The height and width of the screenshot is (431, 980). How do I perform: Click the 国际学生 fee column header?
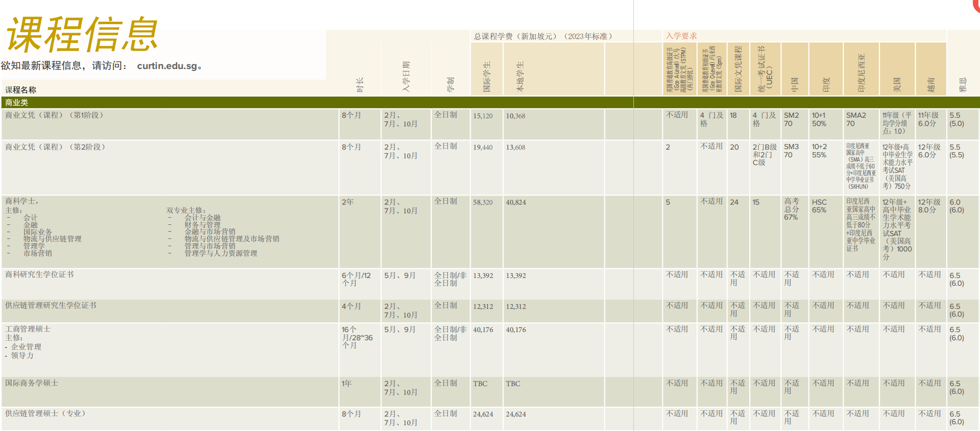coord(487,77)
